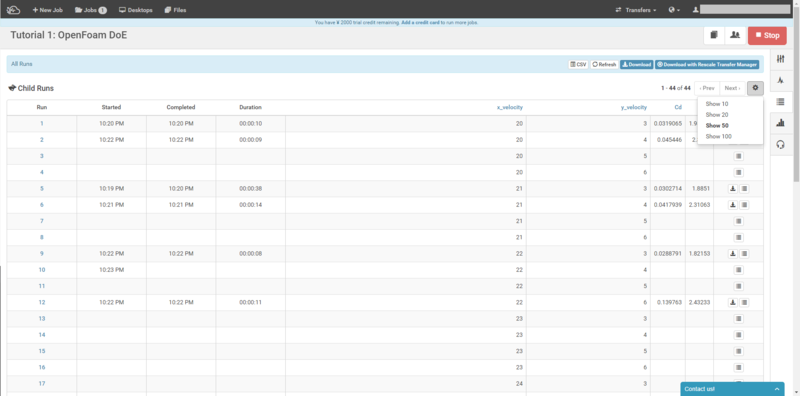Screen dimensions: 800x396
Task: Sort by the y_velocity column header
Action: 634,107
